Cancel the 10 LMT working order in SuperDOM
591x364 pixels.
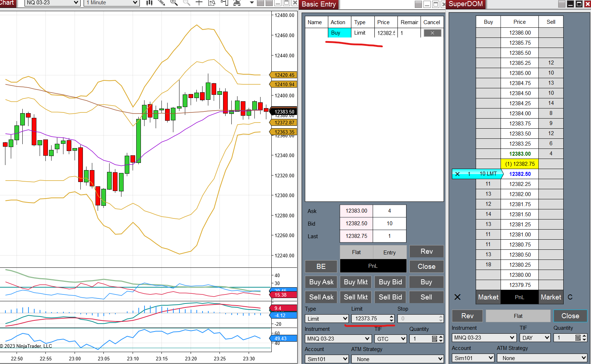457,174
